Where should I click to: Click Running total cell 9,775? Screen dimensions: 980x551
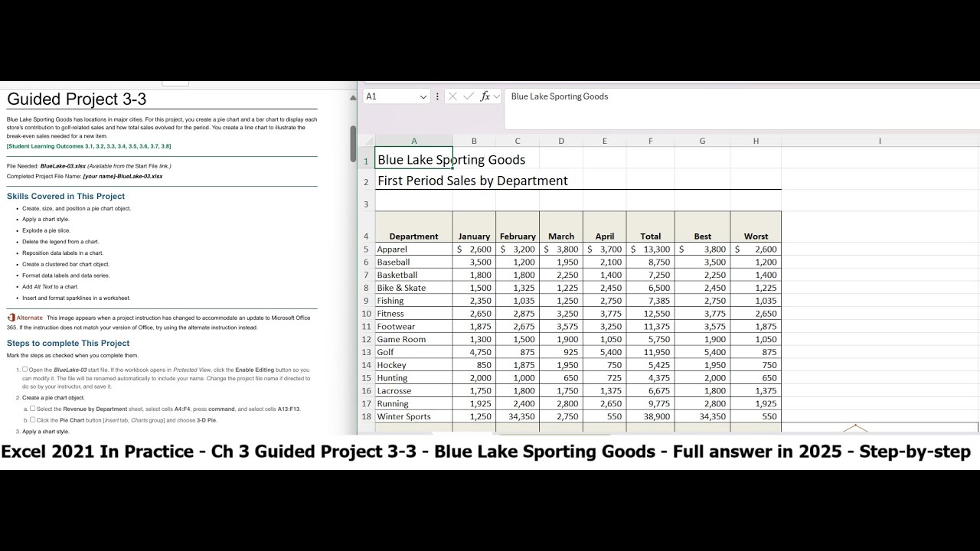tap(651, 403)
